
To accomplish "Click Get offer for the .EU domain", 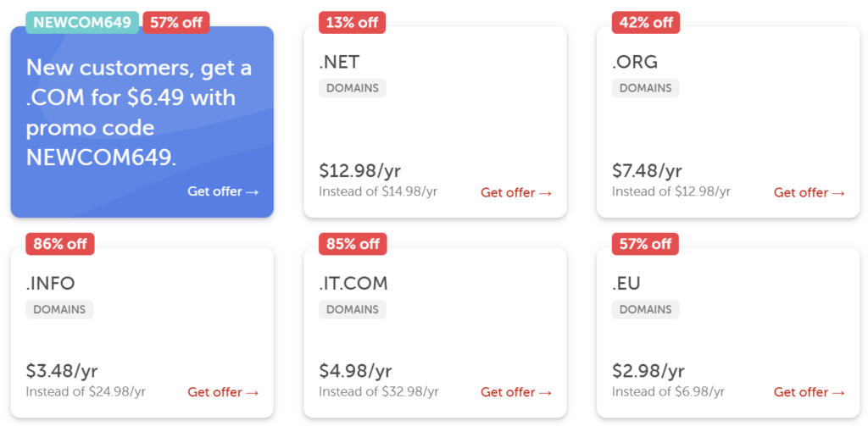I will click(810, 392).
